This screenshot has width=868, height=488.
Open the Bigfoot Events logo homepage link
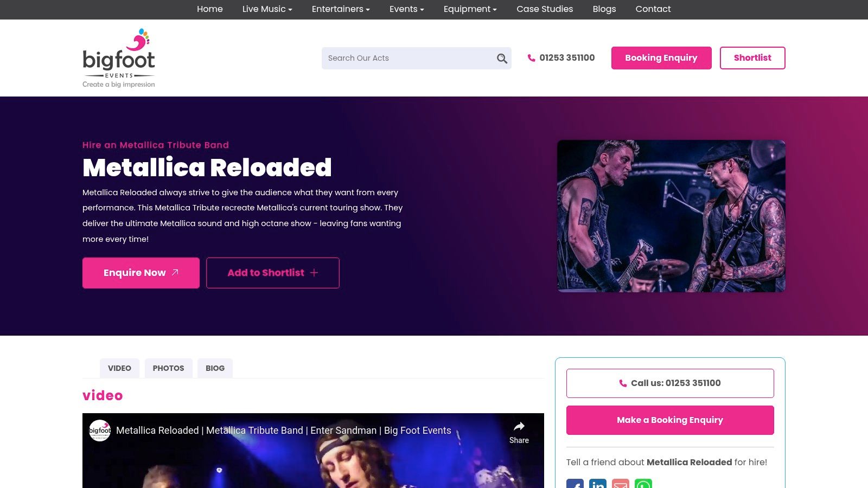tap(119, 58)
